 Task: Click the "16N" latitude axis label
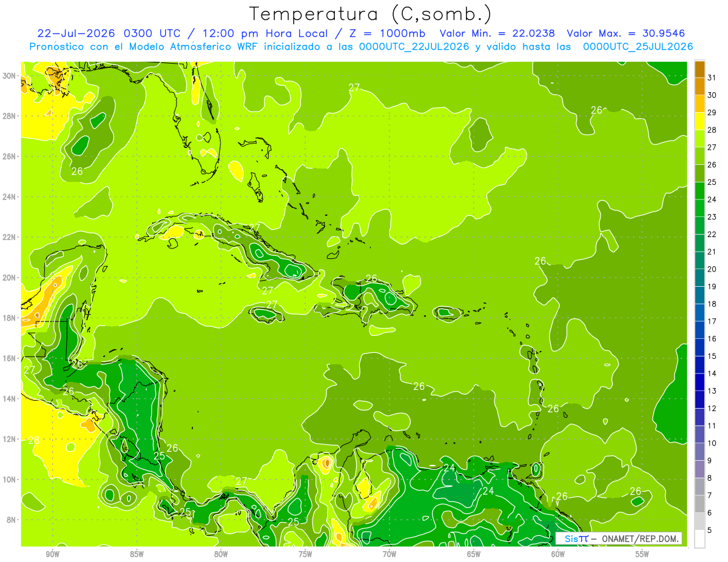(9, 358)
